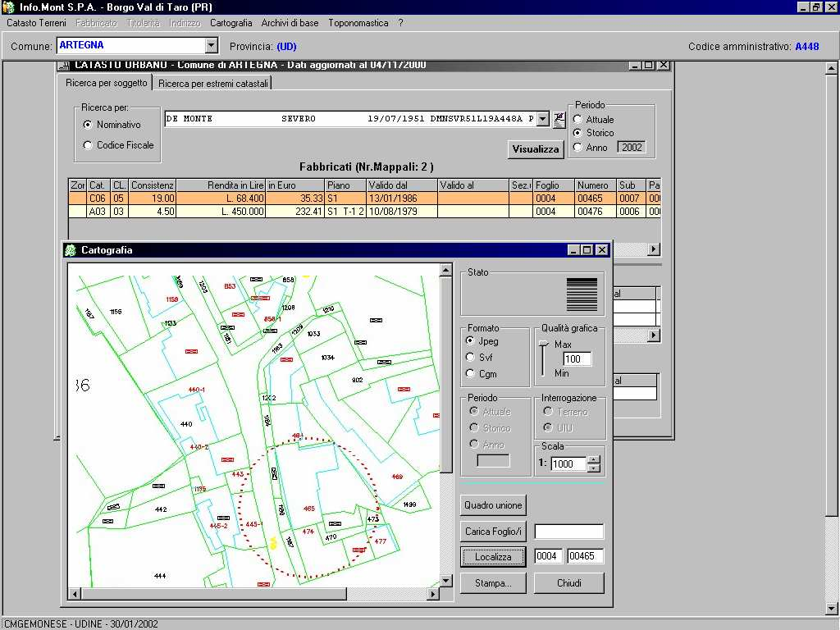
Task: Open the Toponomastica menu
Action: click(x=358, y=23)
